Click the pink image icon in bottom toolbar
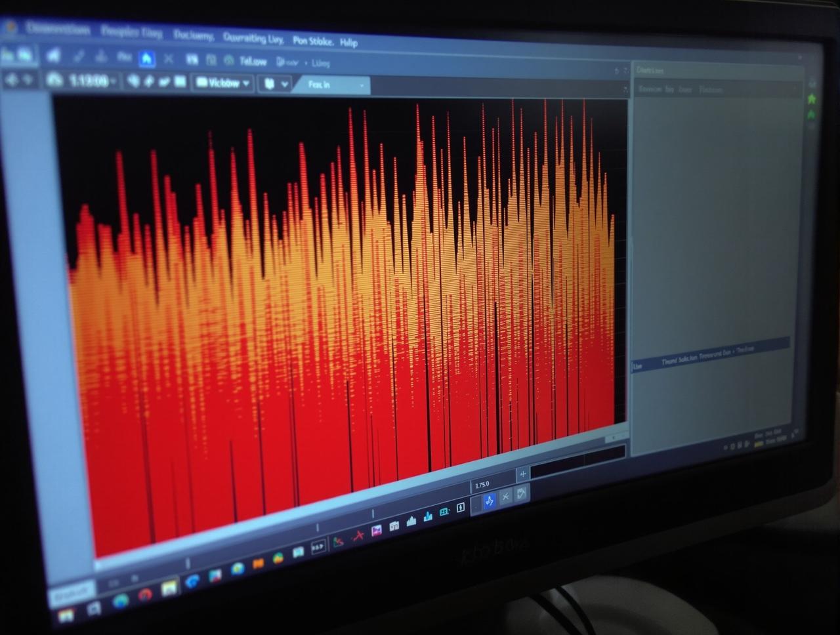This screenshot has height=635, width=840. [x=377, y=531]
